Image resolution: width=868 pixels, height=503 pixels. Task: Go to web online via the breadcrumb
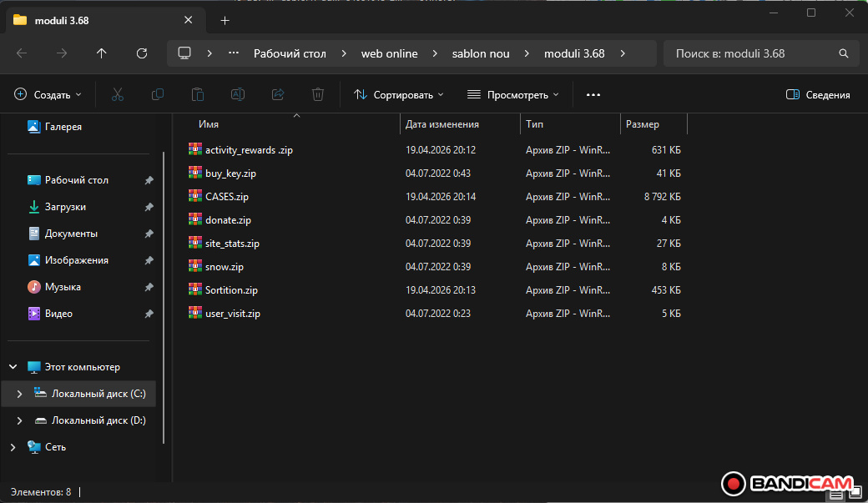pyautogui.click(x=389, y=53)
